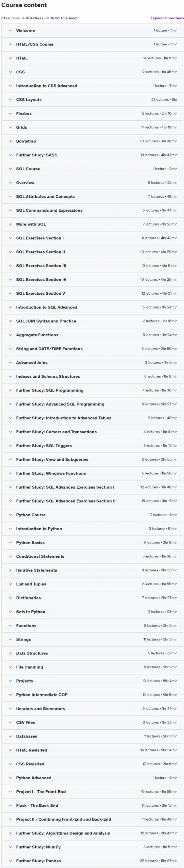Expand the CSS Layouts section

[93, 100]
